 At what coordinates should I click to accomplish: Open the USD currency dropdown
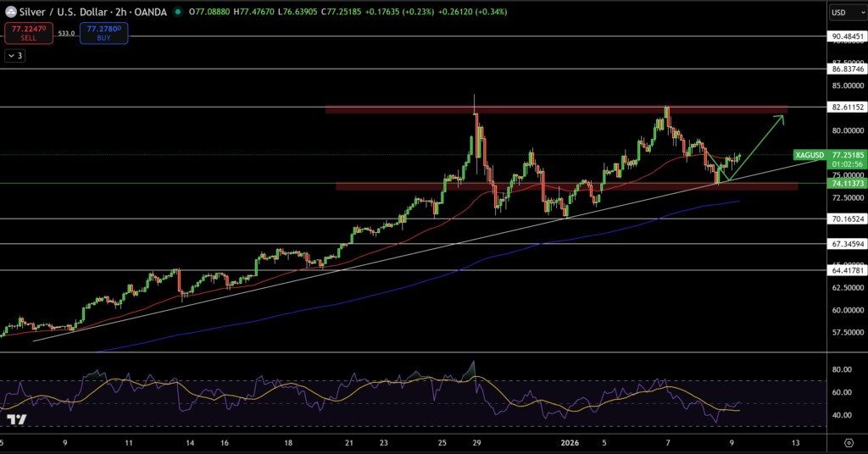[x=843, y=13]
